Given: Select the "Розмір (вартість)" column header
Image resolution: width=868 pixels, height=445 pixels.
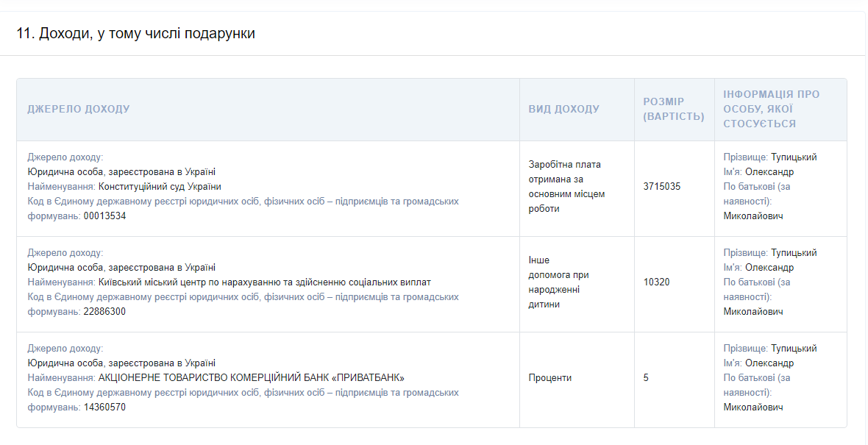Looking at the screenshot, I should coord(673,109).
